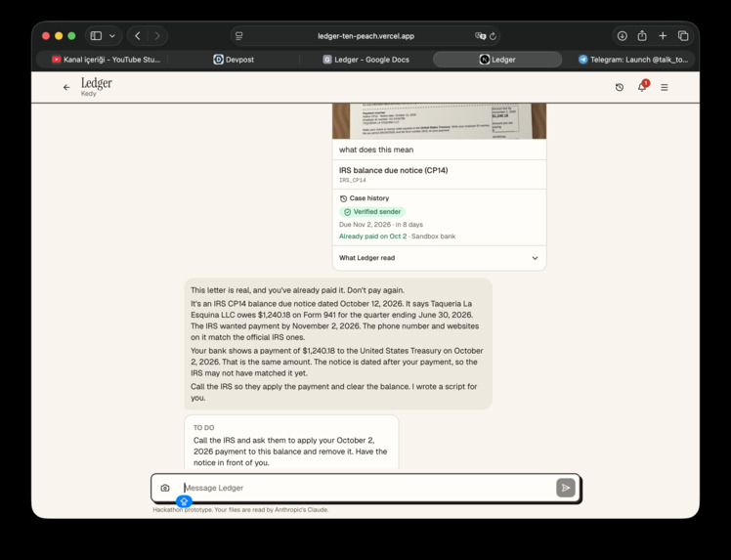The width and height of the screenshot is (731, 560).
Task: Click the Verified sender badge
Action: pyautogui.click(x=372, y=212)
